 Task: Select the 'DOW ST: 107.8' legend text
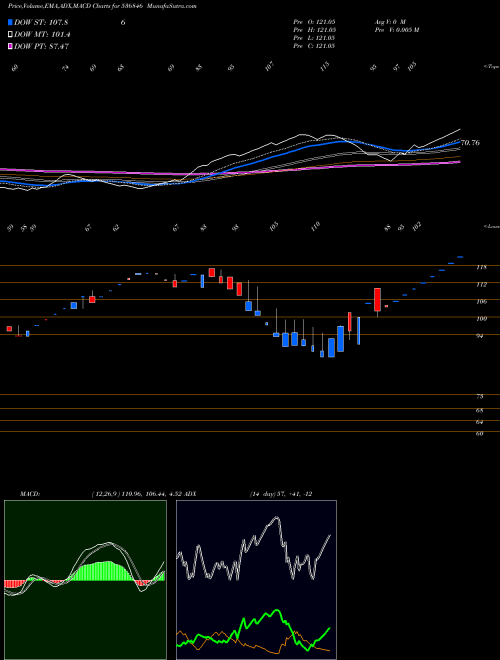coord(41,22)
